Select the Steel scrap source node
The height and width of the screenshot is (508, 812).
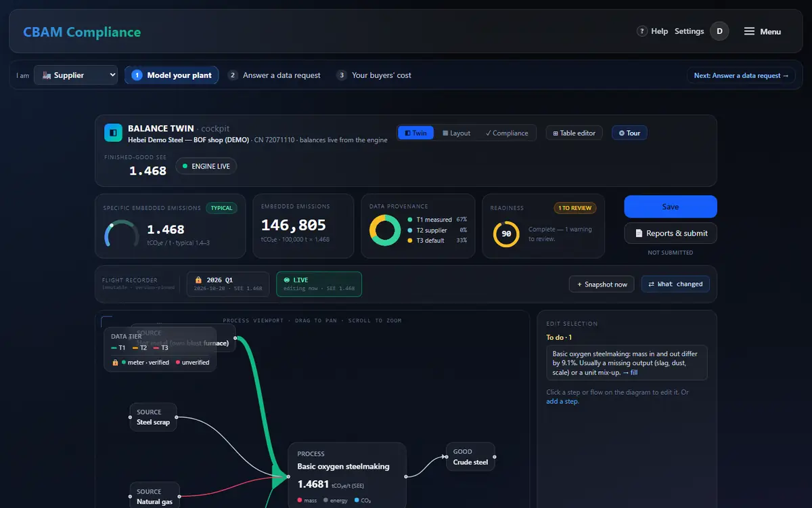154,417
